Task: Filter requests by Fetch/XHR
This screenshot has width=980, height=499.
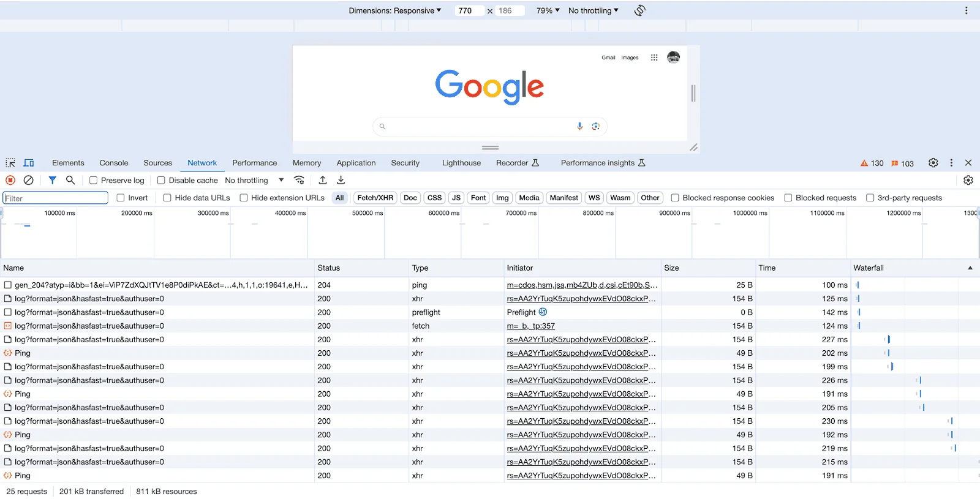Action: 375,198
